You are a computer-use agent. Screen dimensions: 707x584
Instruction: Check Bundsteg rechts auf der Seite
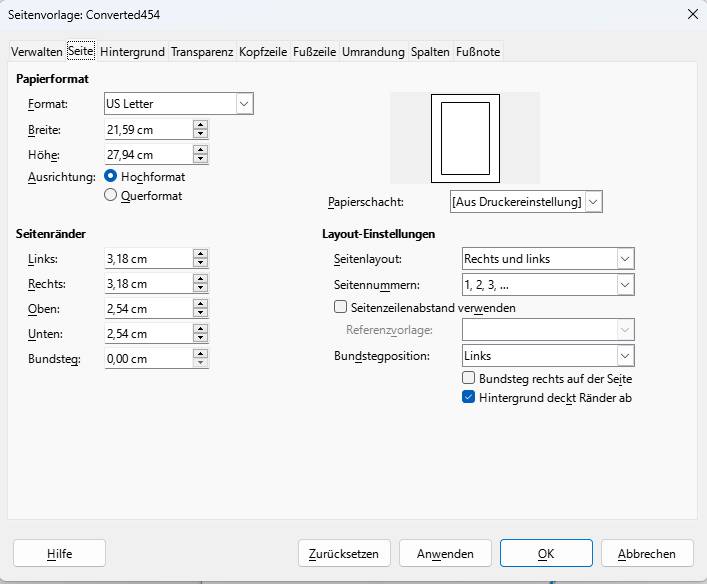(468, 379)
